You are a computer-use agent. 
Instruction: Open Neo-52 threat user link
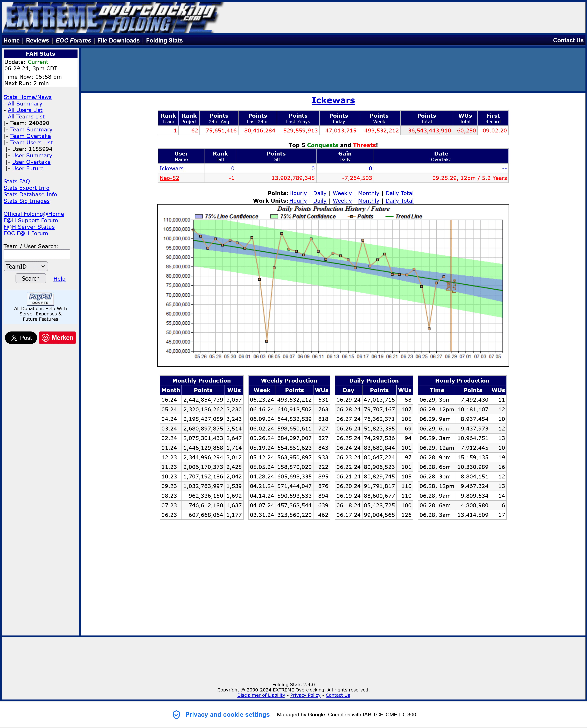[x=169, y=178]
